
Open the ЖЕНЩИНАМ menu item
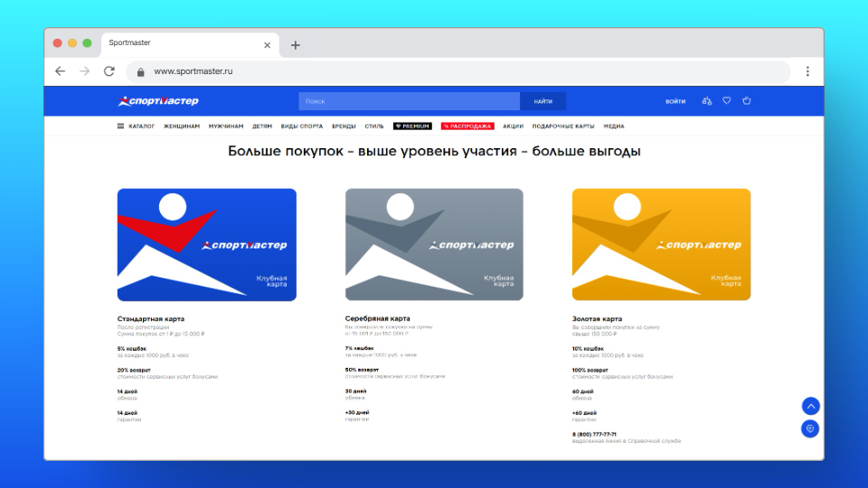182,127
